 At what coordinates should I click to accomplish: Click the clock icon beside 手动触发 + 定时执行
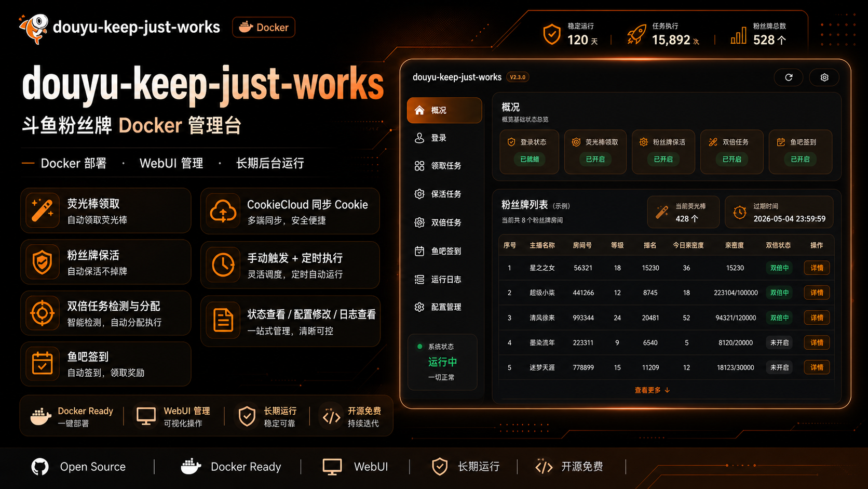pos(223,265)
